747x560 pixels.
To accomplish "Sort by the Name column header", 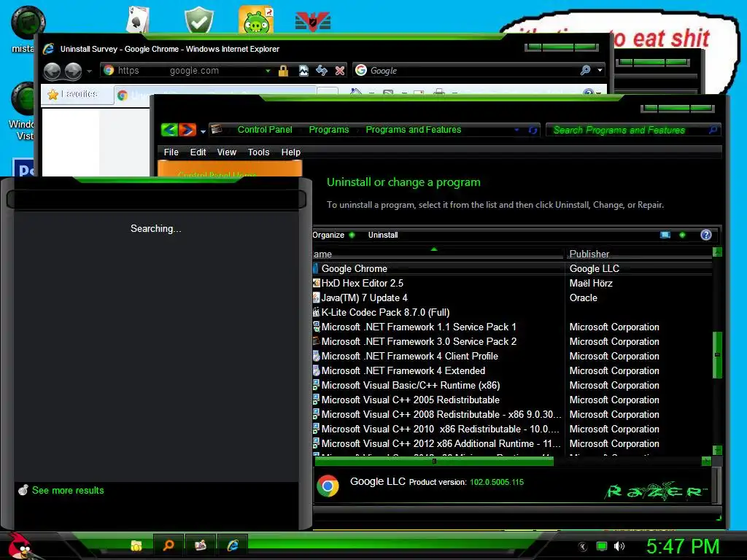I will tap(438, 254).
